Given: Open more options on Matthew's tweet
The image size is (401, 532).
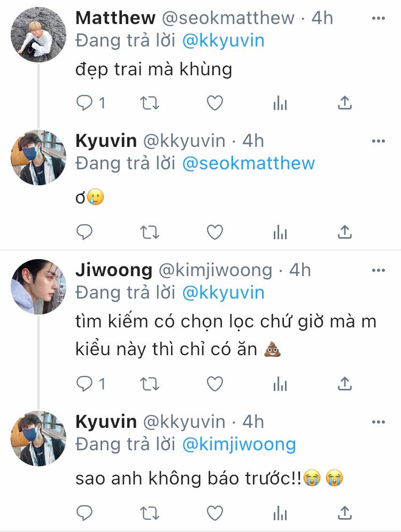Looking at the screenshot, I should click(x=379, y=18).
